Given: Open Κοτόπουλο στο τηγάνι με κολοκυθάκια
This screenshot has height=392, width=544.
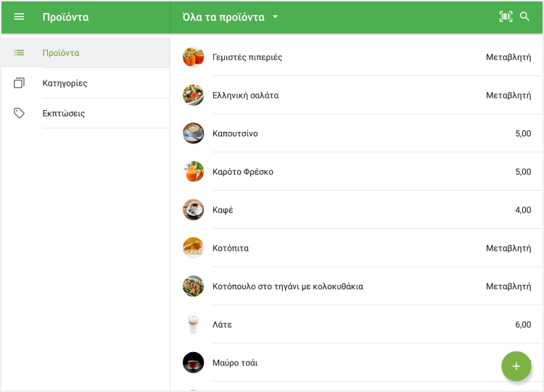Looking at the screenshot, I should tap(287, 286).
